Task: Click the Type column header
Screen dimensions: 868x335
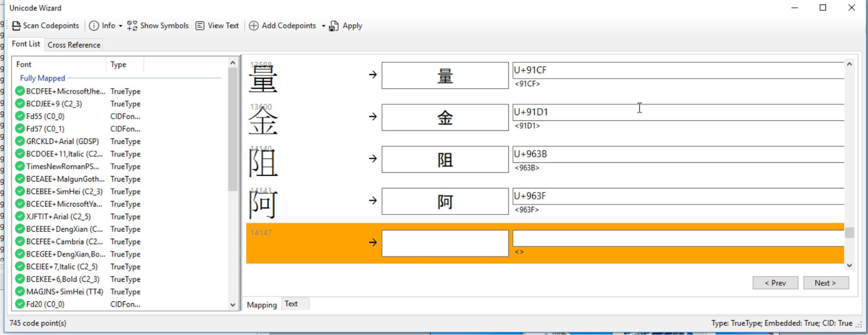Action: 118,65
